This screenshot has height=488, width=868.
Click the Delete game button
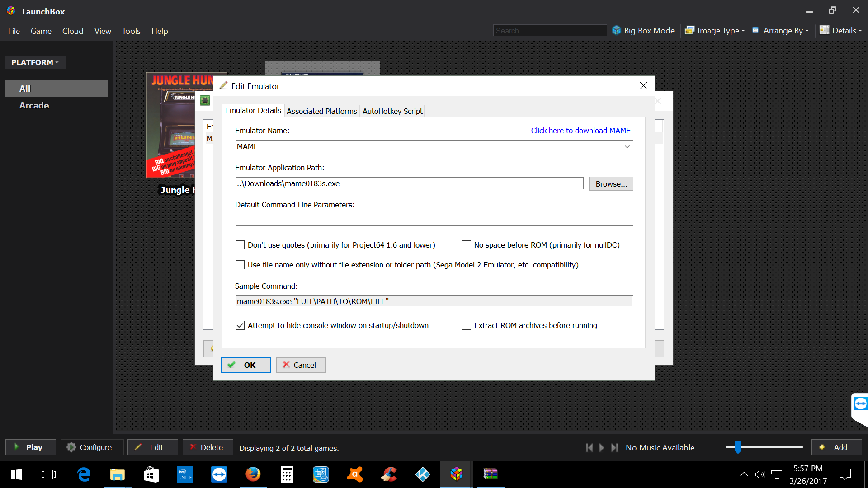pos(208,447)
